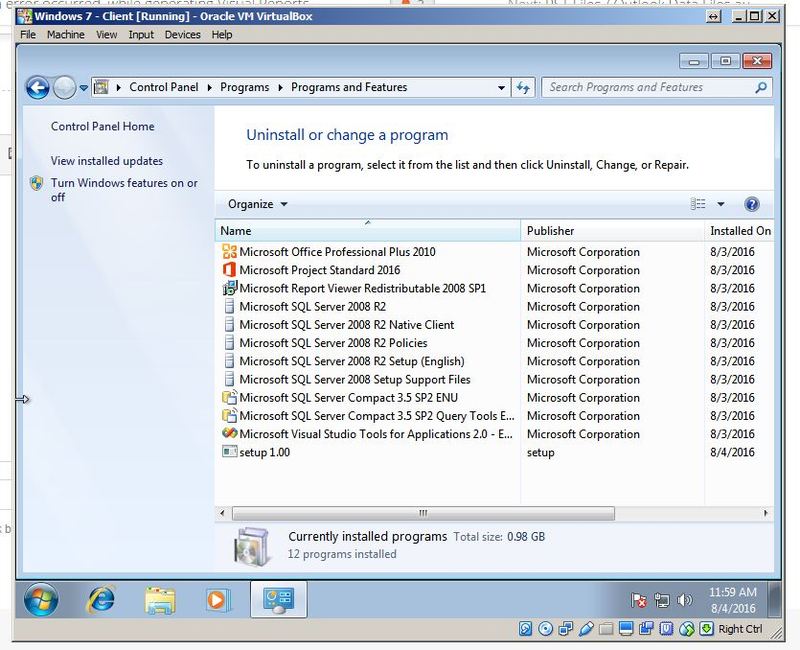Viewport: 800px width, 650px height.
Task: Open Turn Windows features on or off
Action: point(124,190)
